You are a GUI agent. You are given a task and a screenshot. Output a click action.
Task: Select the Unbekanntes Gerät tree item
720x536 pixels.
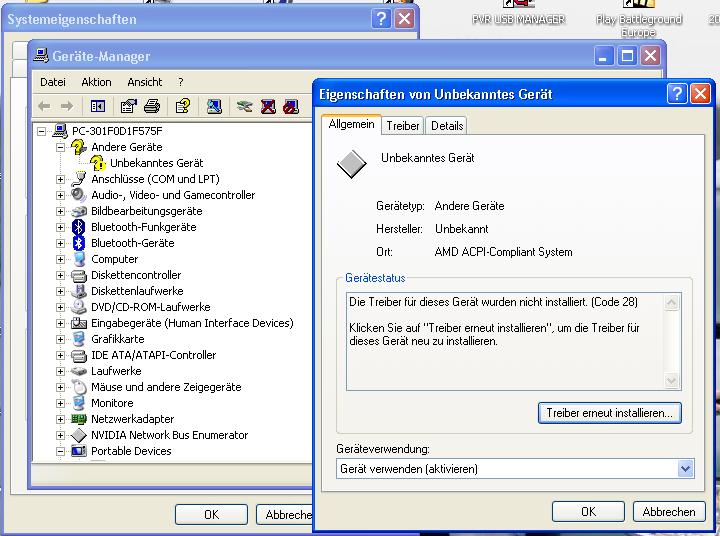point(156,163)
